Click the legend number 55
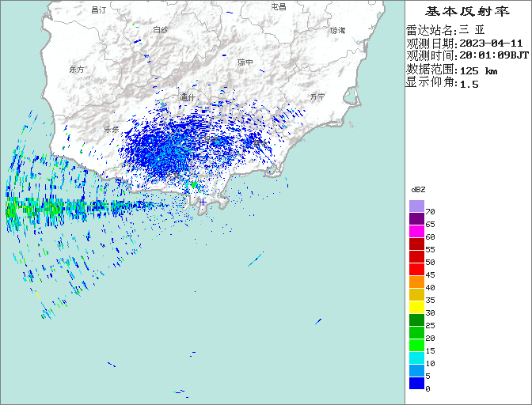 [x=430, y=250]
